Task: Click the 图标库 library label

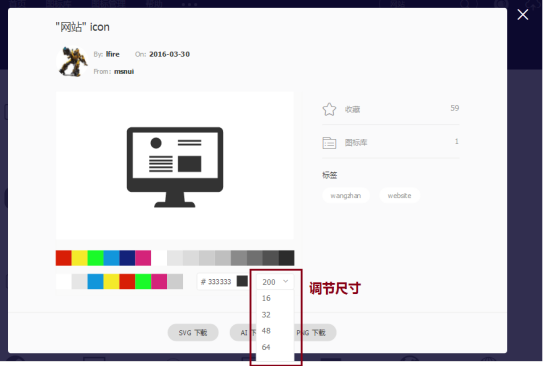Action: [356, 143]
